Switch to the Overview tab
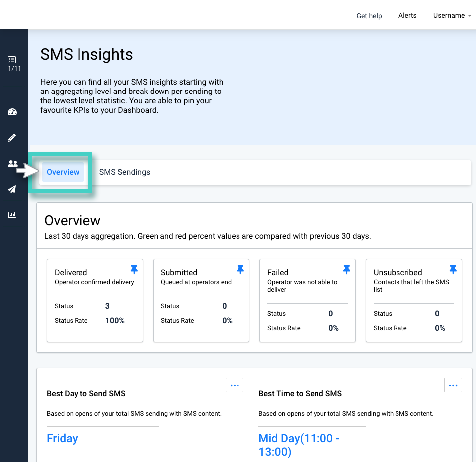The image size is (476, 462). [x=63, y=172]
